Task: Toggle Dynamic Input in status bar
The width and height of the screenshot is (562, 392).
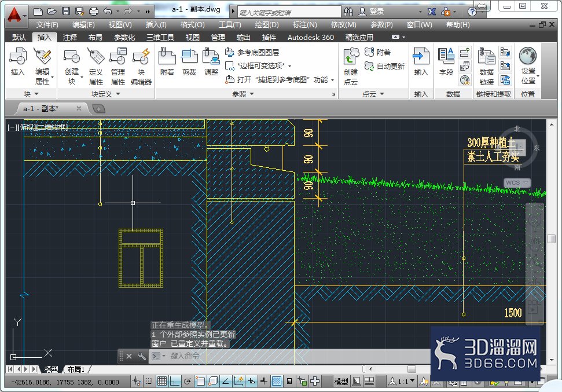Action: (251, 381)
